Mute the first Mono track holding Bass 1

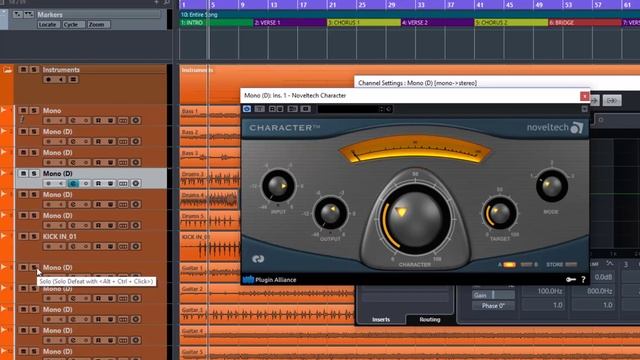[23, 111]
